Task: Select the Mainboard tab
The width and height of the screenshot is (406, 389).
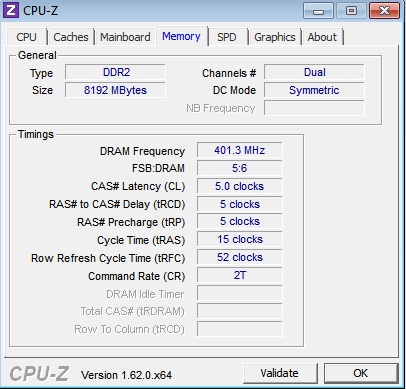Action: click(125, 37)
